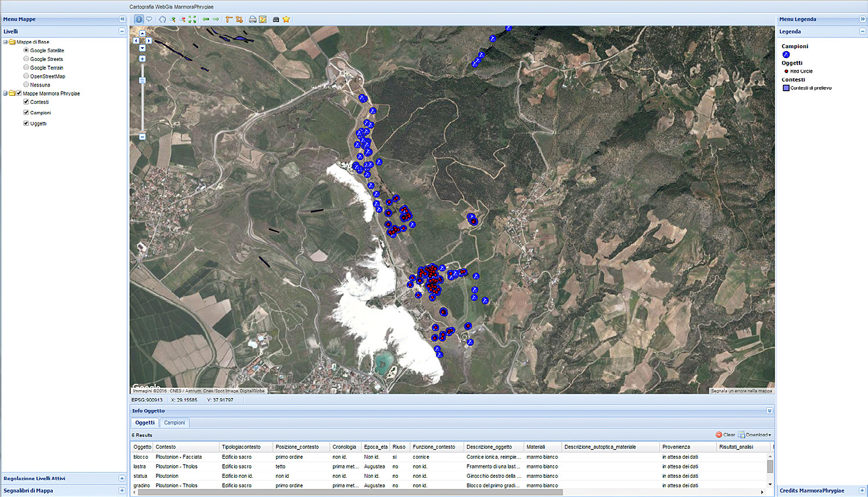Expand Credits MarmoraPhrygiae panel
The width and height of the screenshot is (868, 497).
pyautogui.click(x=862, y=491)
